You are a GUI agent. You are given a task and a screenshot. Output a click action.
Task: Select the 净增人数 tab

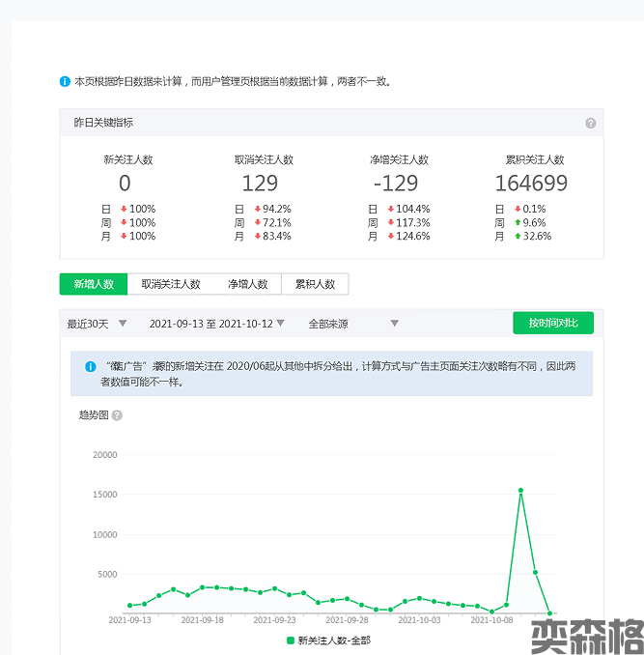pyautogui.click(x=247, y=284)
